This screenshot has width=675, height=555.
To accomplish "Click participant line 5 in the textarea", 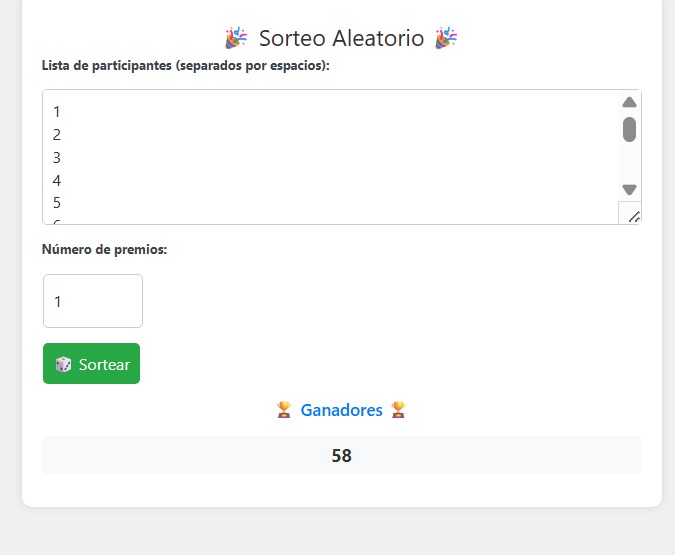I will pyautogui.click(x=58, y=203).
